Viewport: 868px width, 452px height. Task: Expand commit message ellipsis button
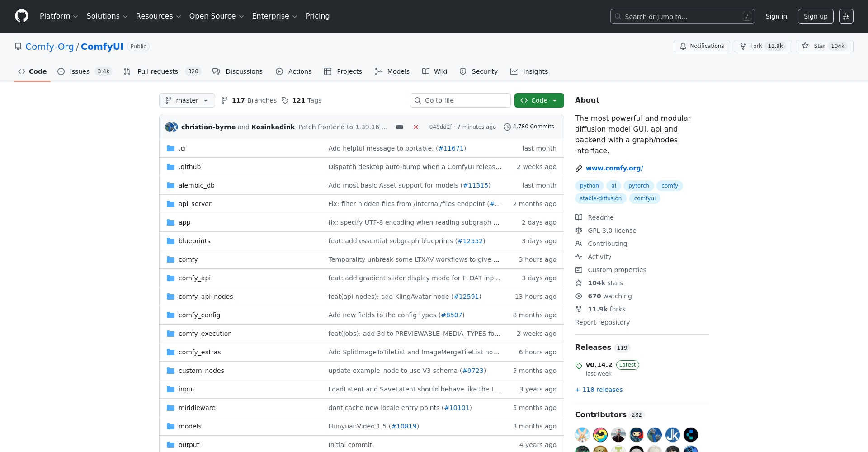click(x=400, y=127)
